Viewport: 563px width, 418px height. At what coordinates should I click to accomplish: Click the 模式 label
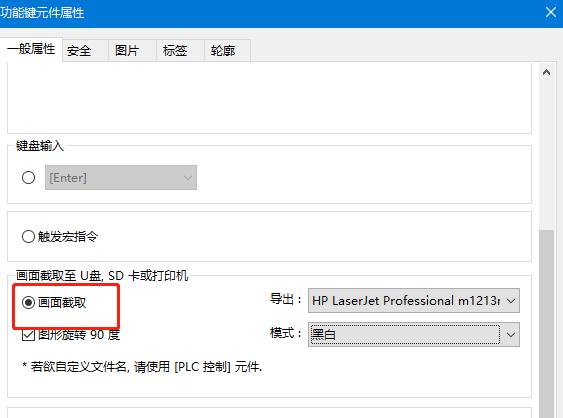click(x=285, y=333)
